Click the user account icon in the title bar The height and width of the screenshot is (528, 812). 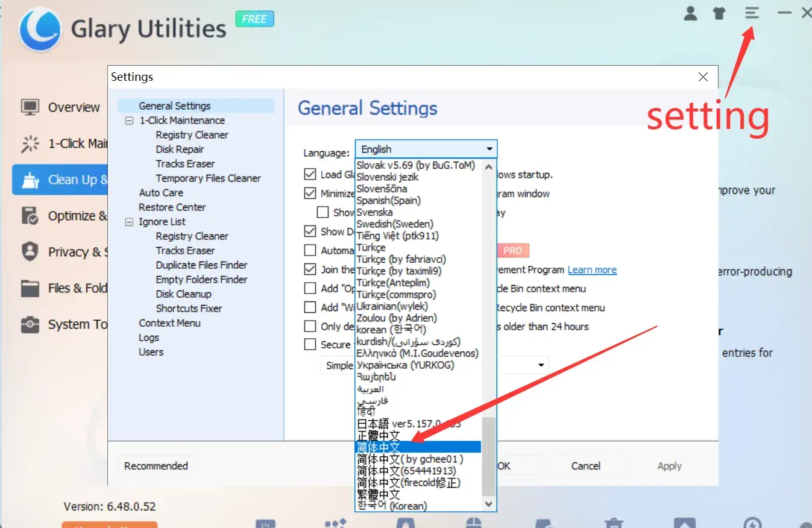click(x=691, y=13)
